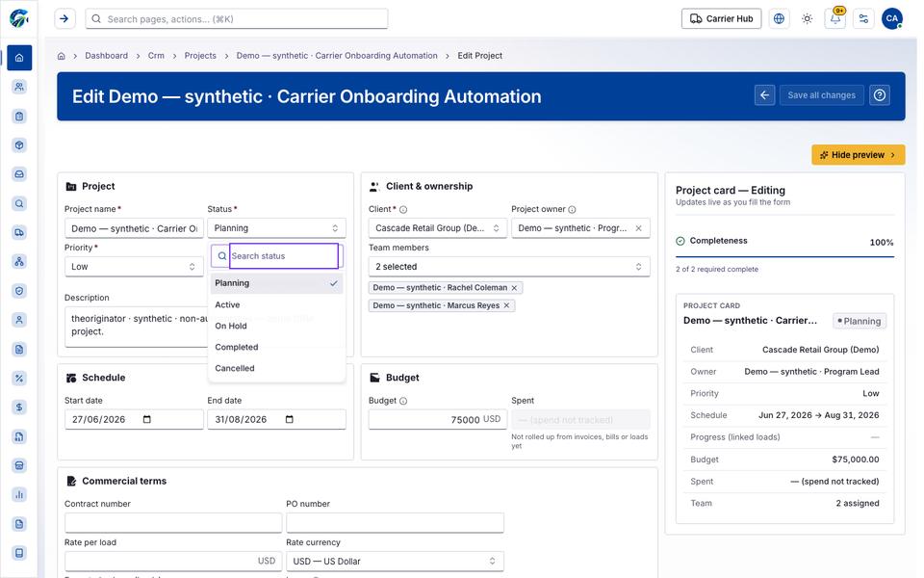Clear the Project owner selection
This screenshot has height=578, width=924.
coord(639,228)
